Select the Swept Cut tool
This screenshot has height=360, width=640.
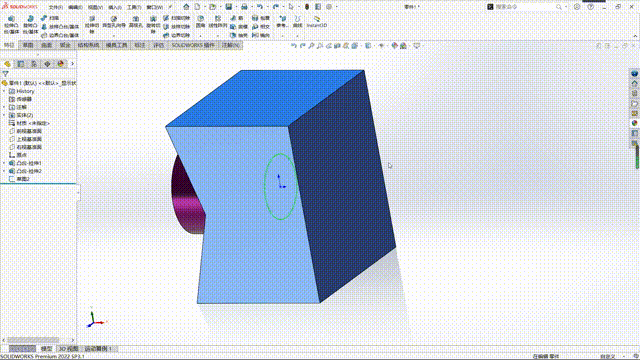tap(177, 18)
